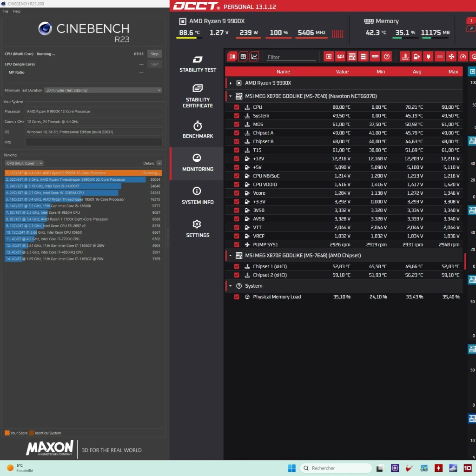Click the Identical System legend swatch
This screenshot has height=476, width=476.
32,433
